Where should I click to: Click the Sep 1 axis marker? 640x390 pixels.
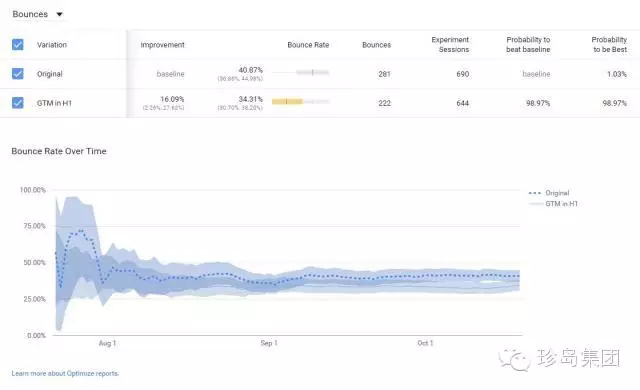point(269,343)
